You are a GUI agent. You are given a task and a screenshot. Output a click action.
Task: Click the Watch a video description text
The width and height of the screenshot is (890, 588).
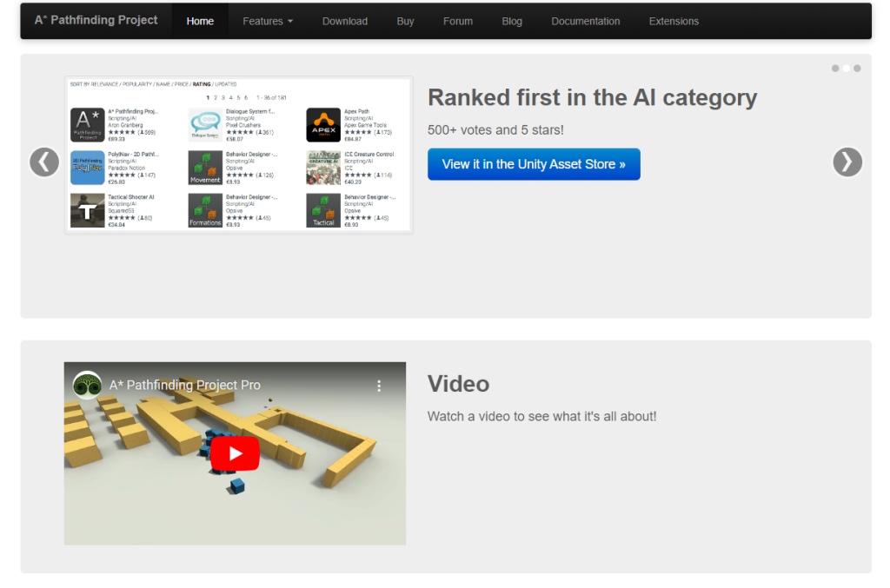tap(541, 416)
